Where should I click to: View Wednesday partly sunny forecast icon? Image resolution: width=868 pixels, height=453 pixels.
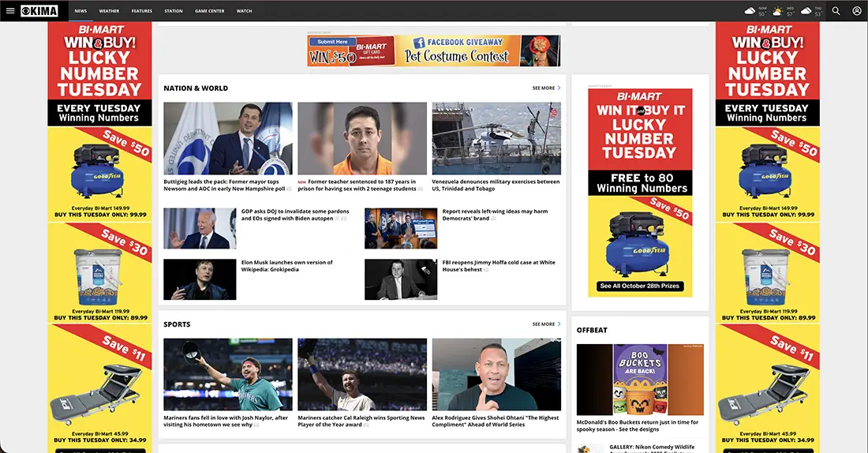click(x=778, y=10)
